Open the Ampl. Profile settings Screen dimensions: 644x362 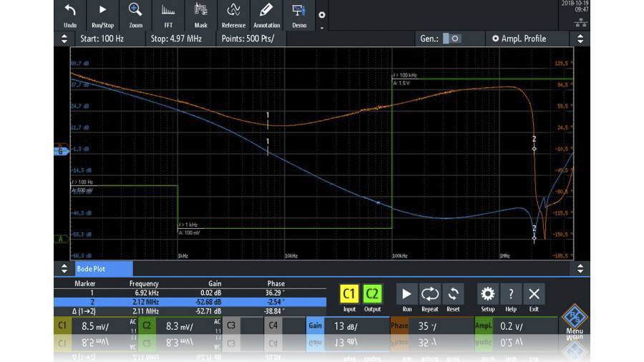(x=519, y=39)
